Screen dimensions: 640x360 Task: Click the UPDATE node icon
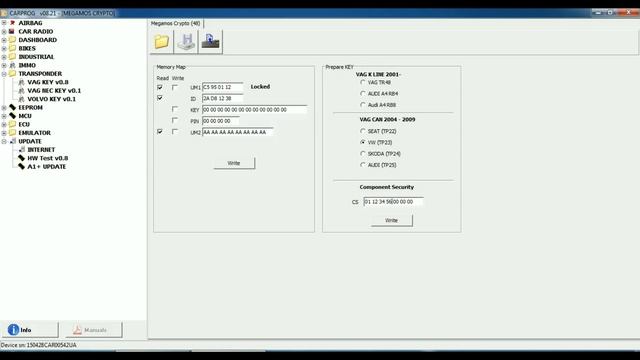(x=12, y=141)
